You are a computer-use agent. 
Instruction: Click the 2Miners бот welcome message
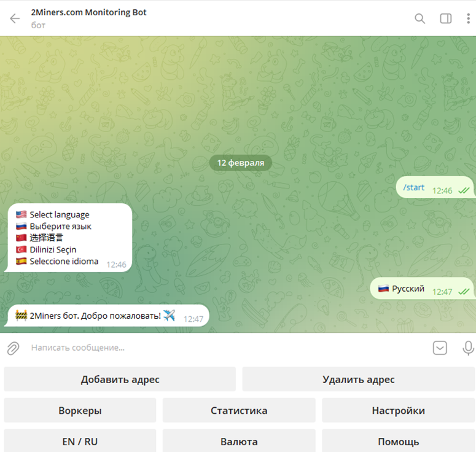tap(107, 316)
